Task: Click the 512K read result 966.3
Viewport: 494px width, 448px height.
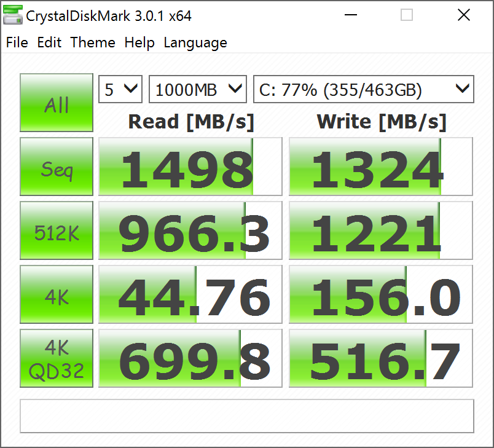Action: tap(190, 230)
